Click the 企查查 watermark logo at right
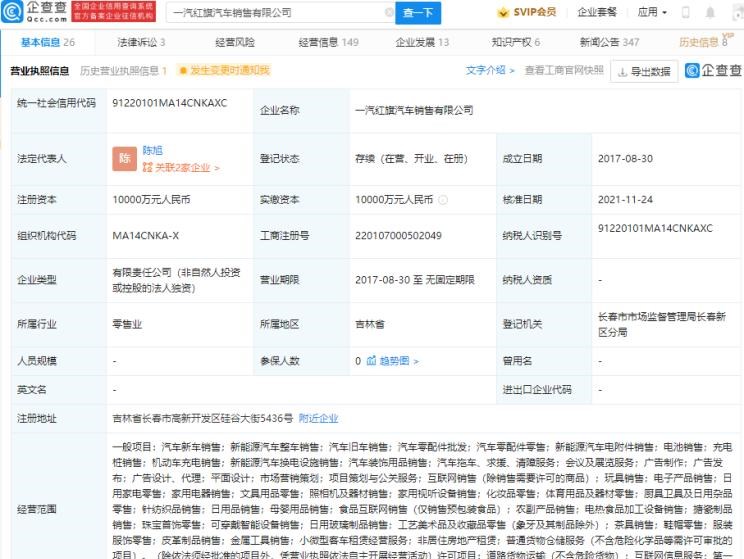Screen dimensions: 744x559 click(713, 71)
